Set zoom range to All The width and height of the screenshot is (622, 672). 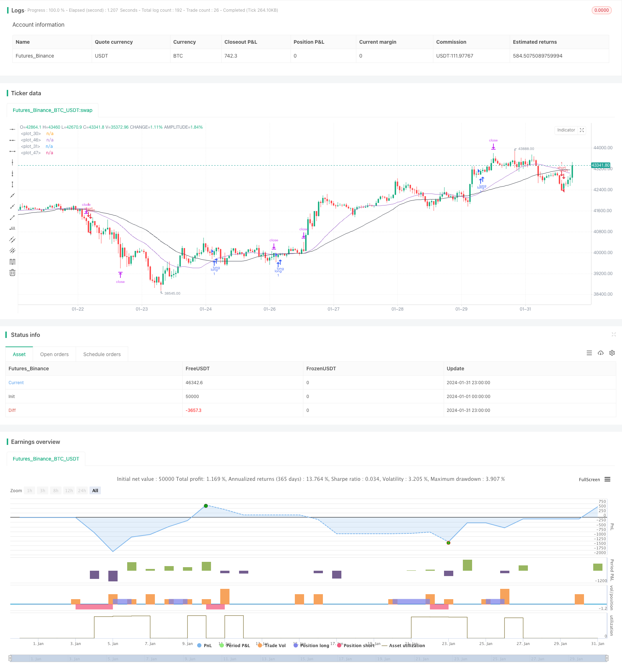[95, 490]
